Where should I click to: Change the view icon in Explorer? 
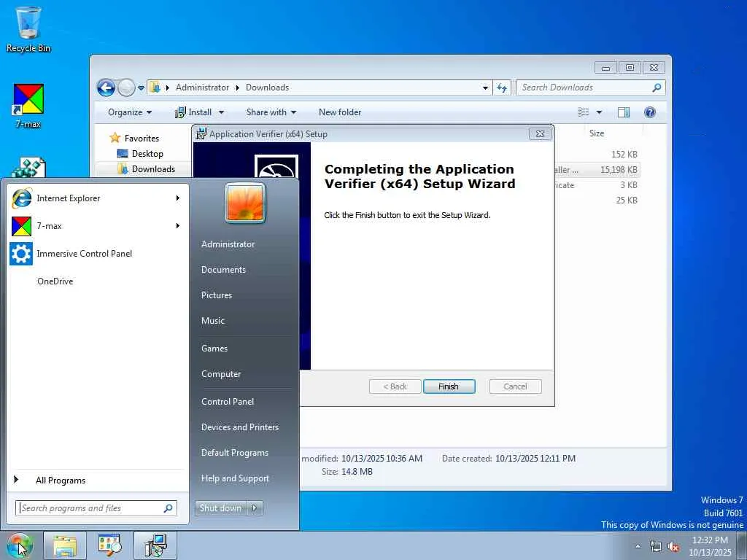583,112
